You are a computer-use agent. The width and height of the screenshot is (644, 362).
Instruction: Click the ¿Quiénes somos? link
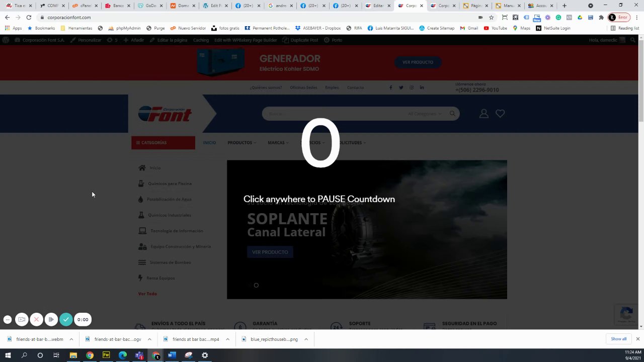[x=266, y=87]
